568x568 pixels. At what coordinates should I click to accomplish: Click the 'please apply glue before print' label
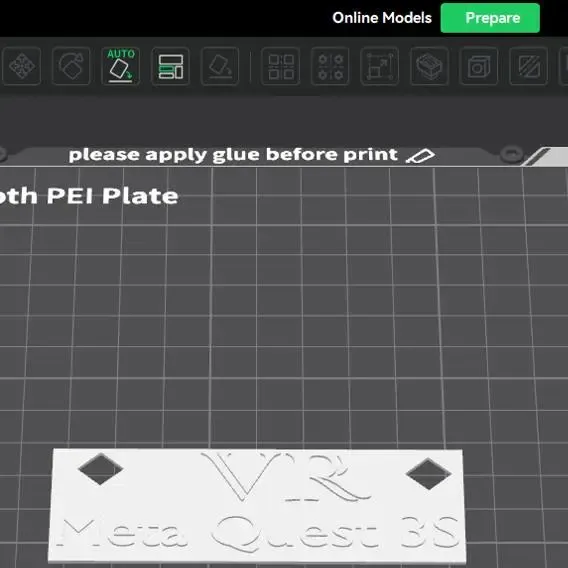233,155
